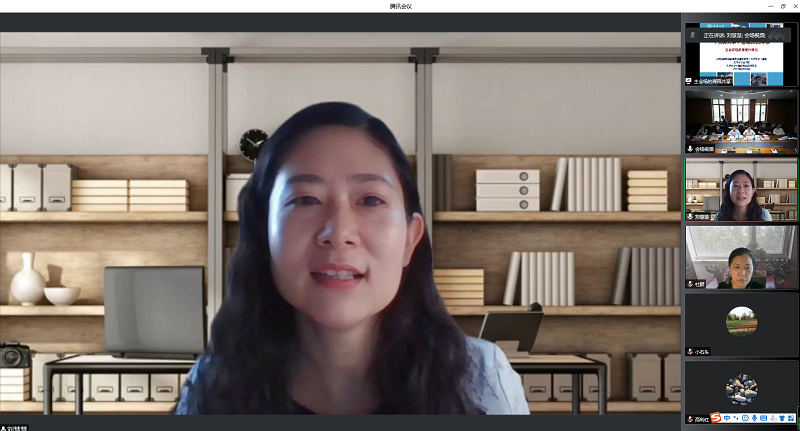
Task: Click the microphone icon beside 杜娟's name
Action: pos(690,284)
